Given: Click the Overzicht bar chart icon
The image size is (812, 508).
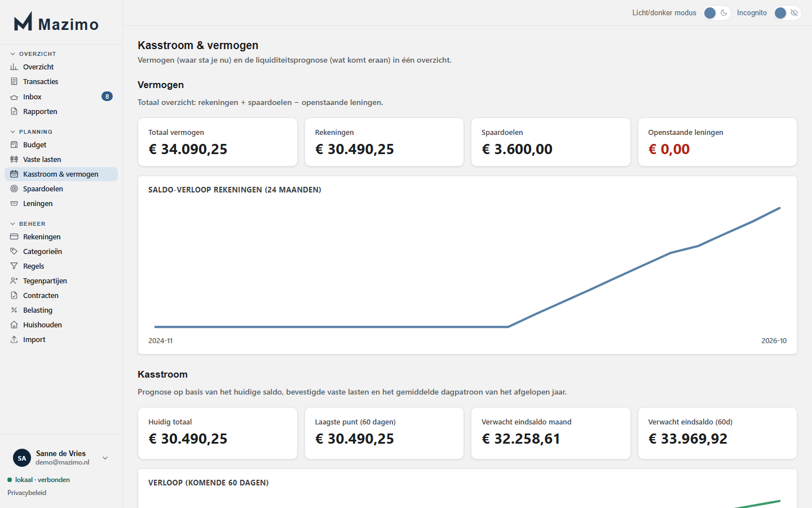Looking at the screenshot, I should [x=14, y=67].
